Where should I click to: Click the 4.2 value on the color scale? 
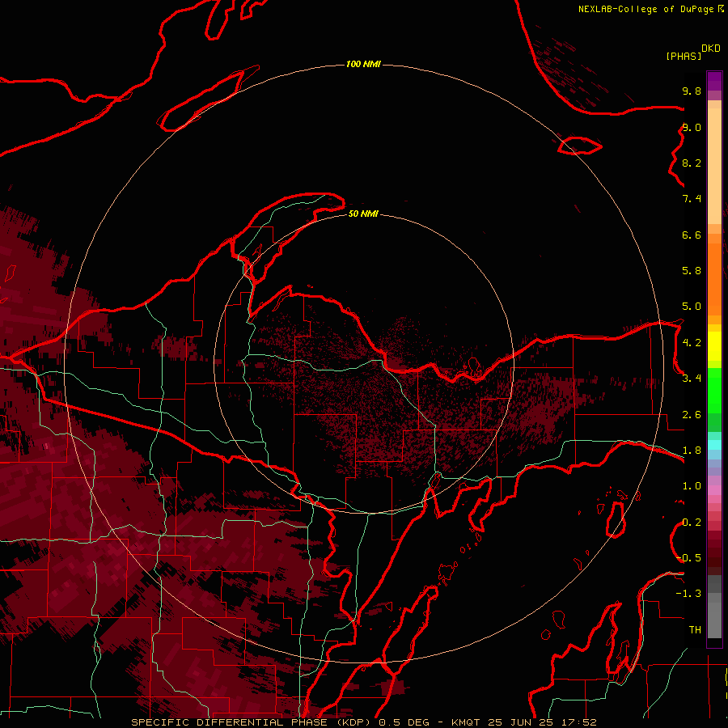click(692, 343)
